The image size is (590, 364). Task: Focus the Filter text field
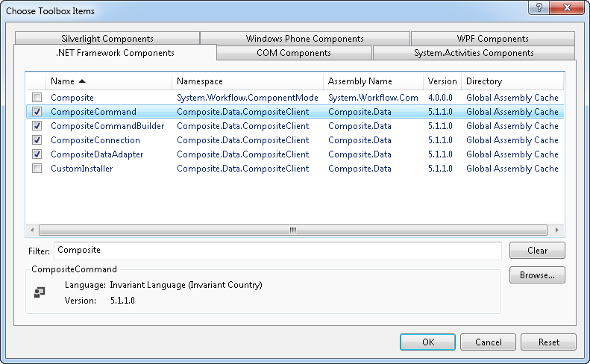click(277, 251)
